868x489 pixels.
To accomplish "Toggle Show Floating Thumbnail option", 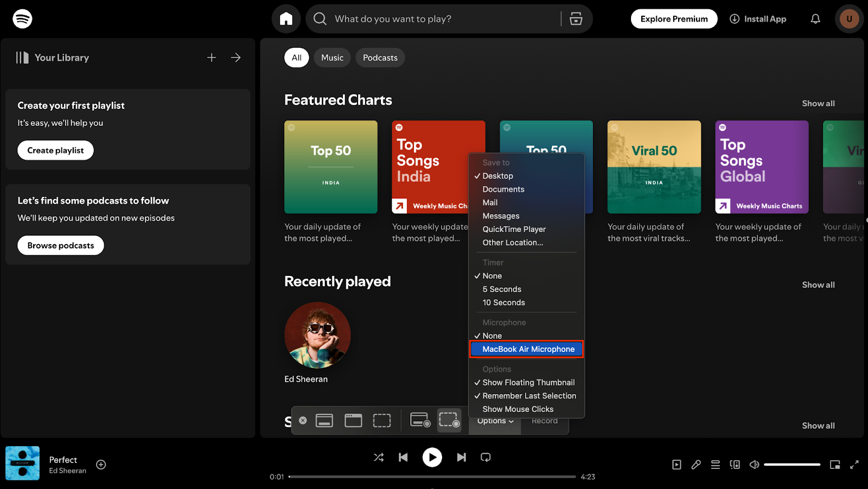I will (x=528, y=383).
